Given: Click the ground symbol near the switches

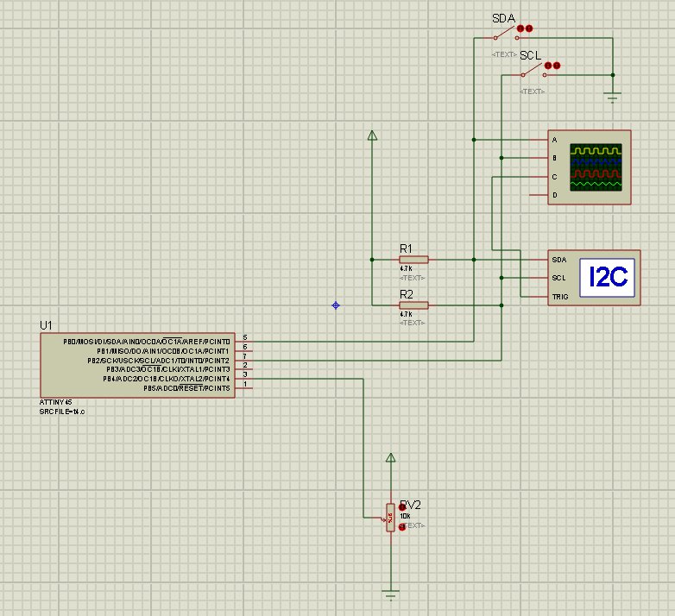Looking at the screenshot, I should coord(612,96).
